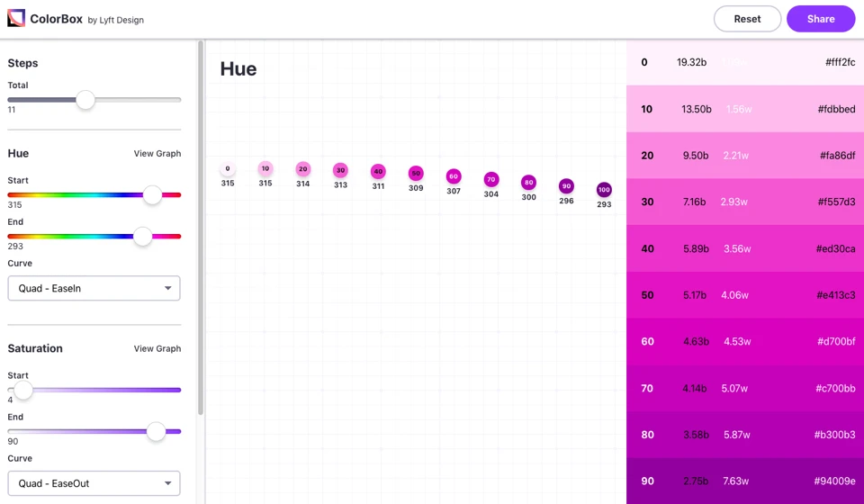Image resolution: width=864 pixels, height=504 pixels.
Task: Click the contrast value 13.50b
Action: (x=697, y=109)
